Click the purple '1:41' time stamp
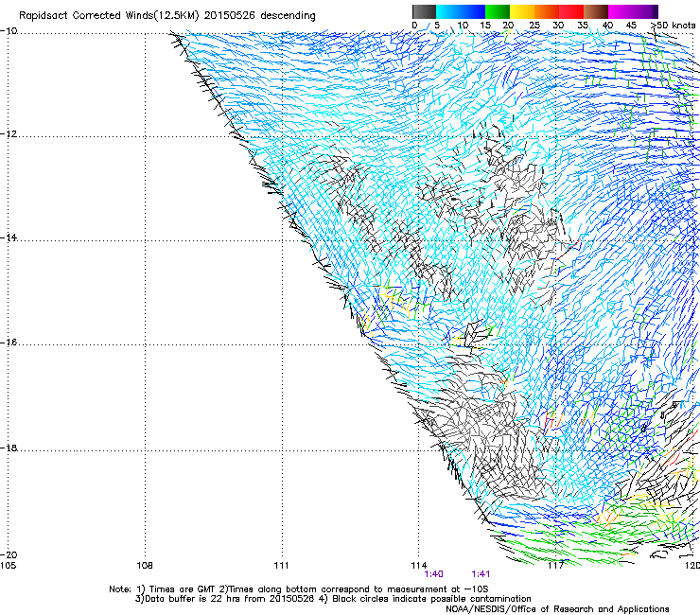The height and width of the screenshot is (615, 700). point(481,574)
